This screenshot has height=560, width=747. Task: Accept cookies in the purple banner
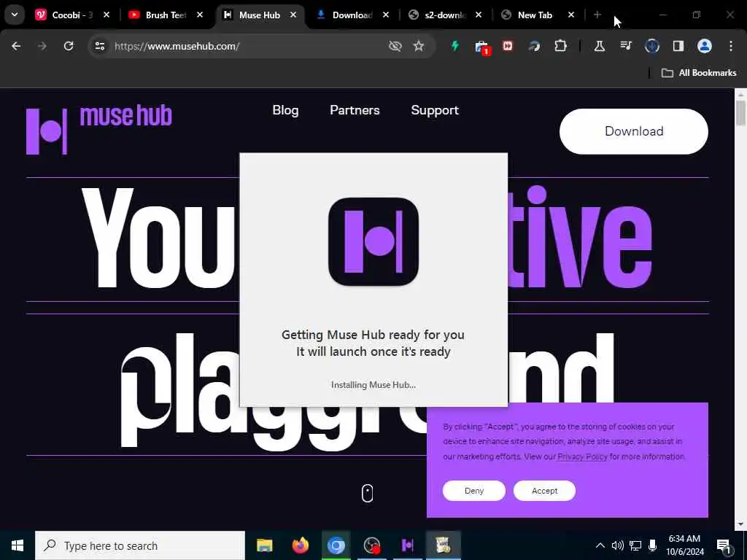click(544, 491)
